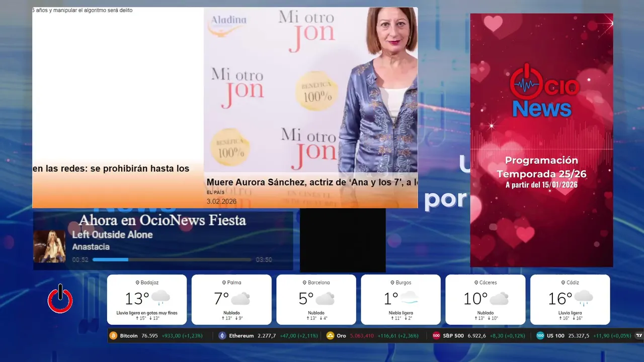Click the location pin beside Burgos
Image resolution: width=644 pixels, height=362 pixels.
click(391, 283)
